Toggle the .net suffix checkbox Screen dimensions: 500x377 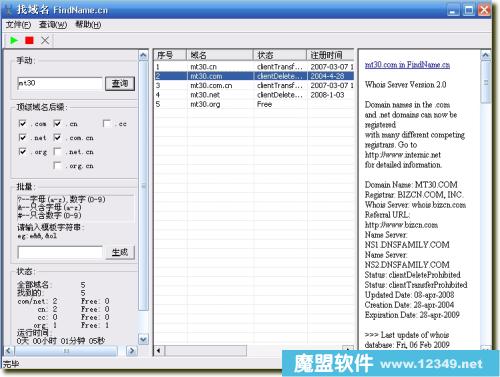pos(22,138)
